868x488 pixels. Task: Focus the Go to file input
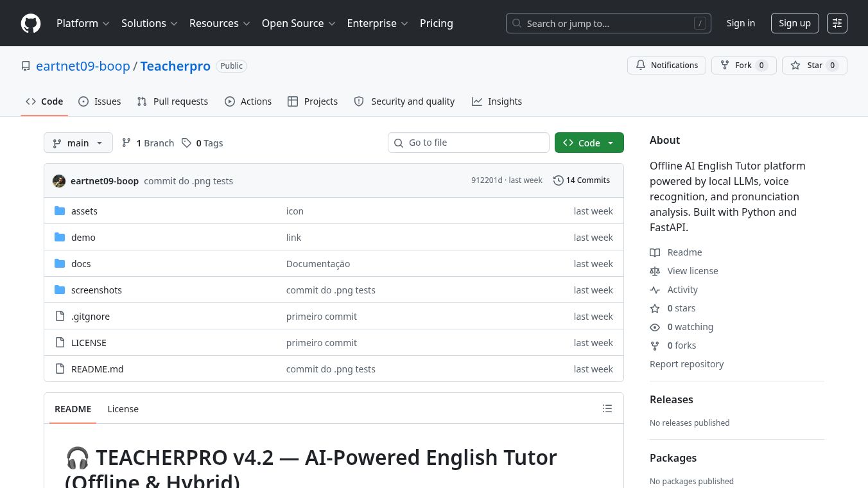pos(469,143)
